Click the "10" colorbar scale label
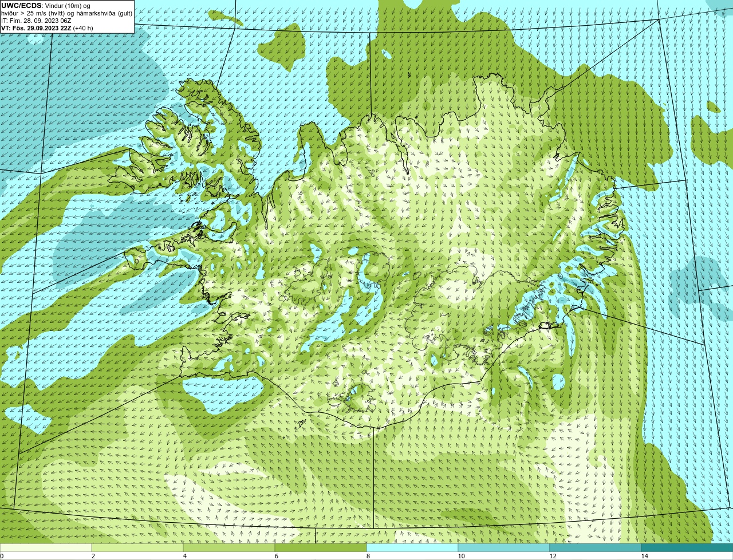733x560 pixels. point(461,556)
